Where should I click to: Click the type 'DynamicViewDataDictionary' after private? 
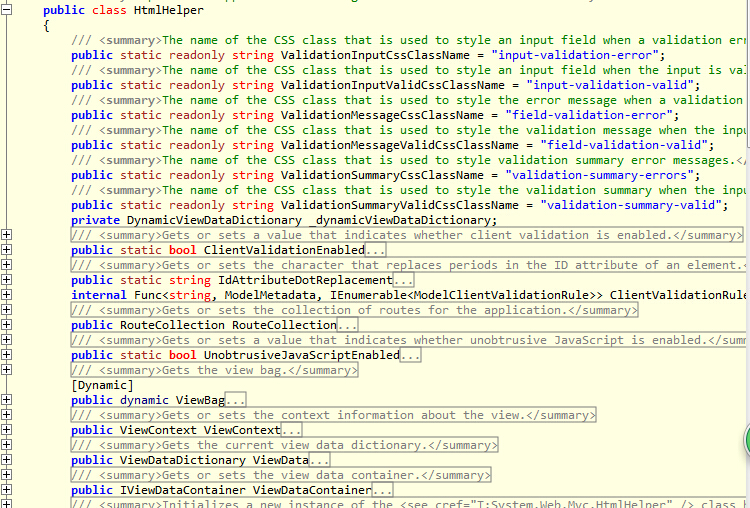pos(214,221)
